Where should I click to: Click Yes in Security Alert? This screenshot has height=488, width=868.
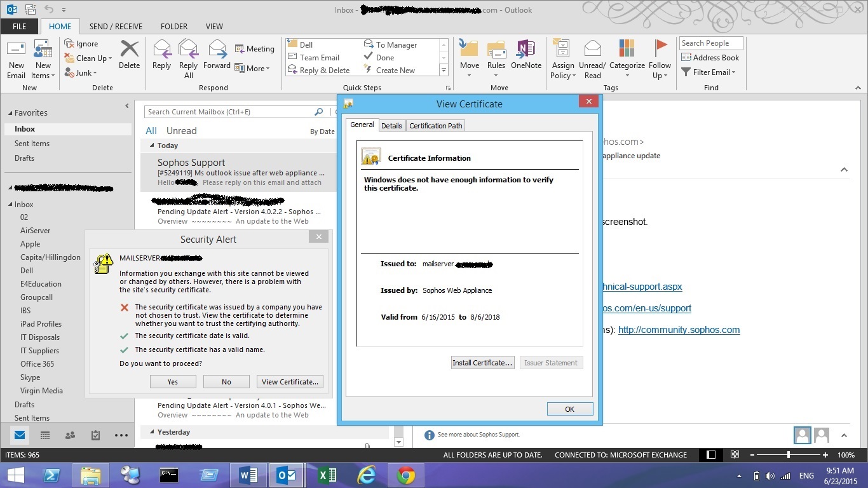click(x=173, y=382)
